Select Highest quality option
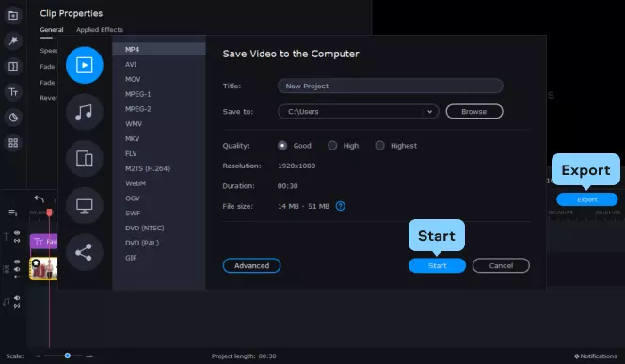This screenshot has width=625, height=364. tap(379, 146)
